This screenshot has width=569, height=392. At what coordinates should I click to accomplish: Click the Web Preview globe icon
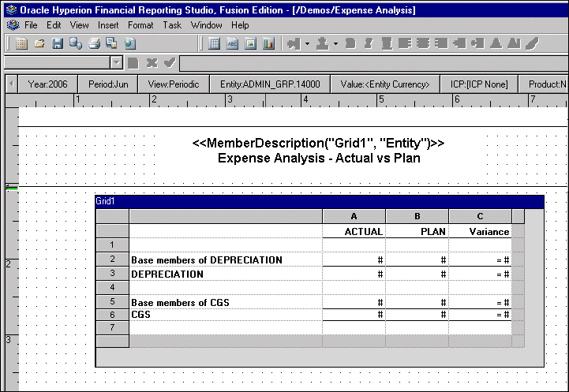(130, 44)
